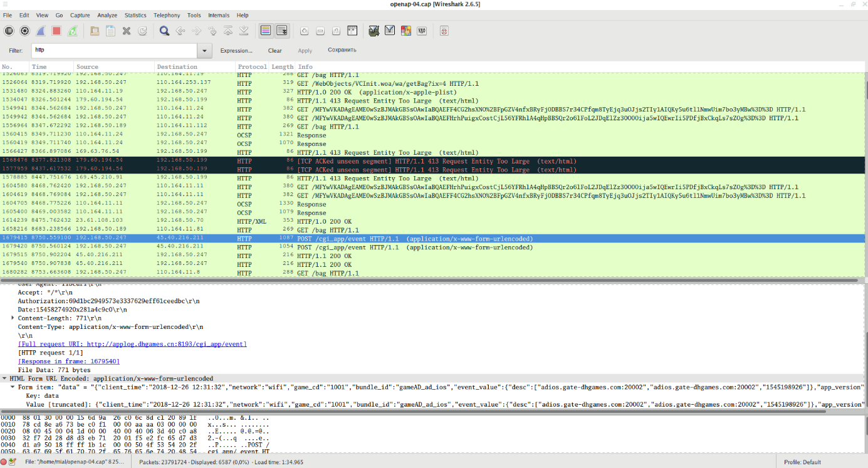The width and height of the screenshot is (868, 468).
Task: Click the Expression... button
Action: pyautogui.click(x=236, y=51)
